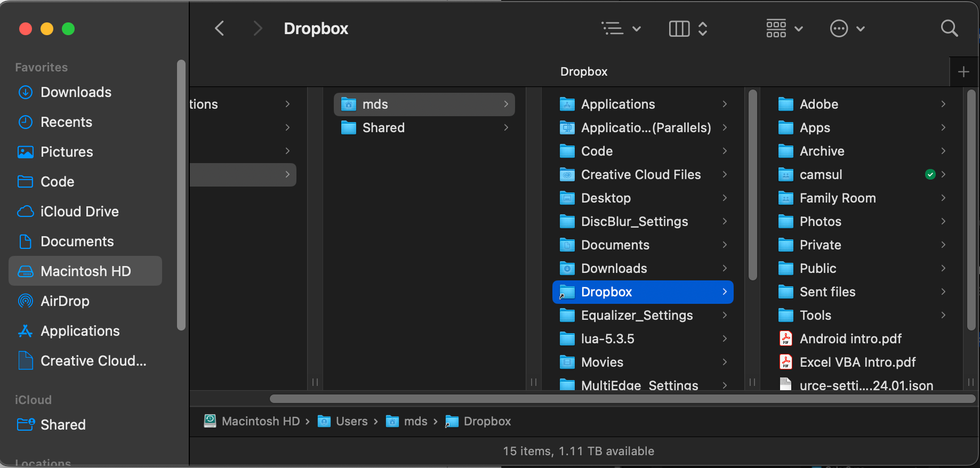Viewport: 980px width, 468px height.
Task: Click camsul green sync checkmark badge
Action: click(x=930, y=175)
